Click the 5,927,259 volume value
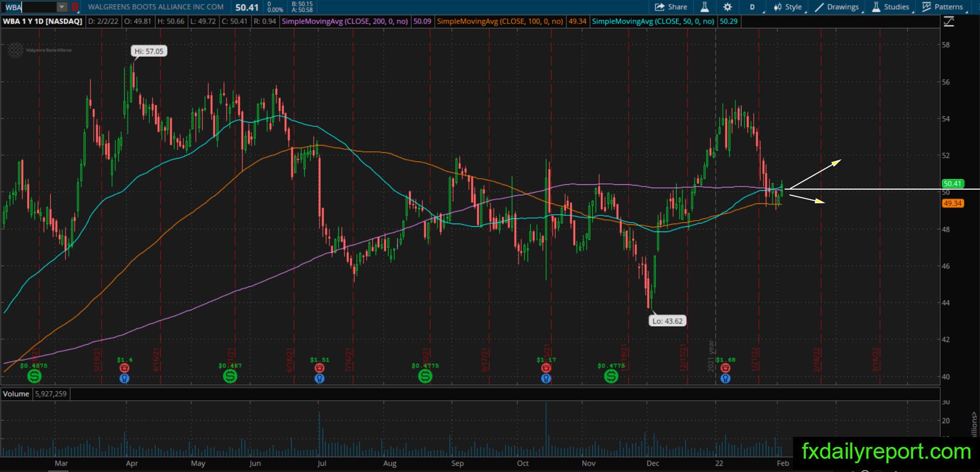The height and width of the screenshot is (472, 980). (x=51, y=394)
